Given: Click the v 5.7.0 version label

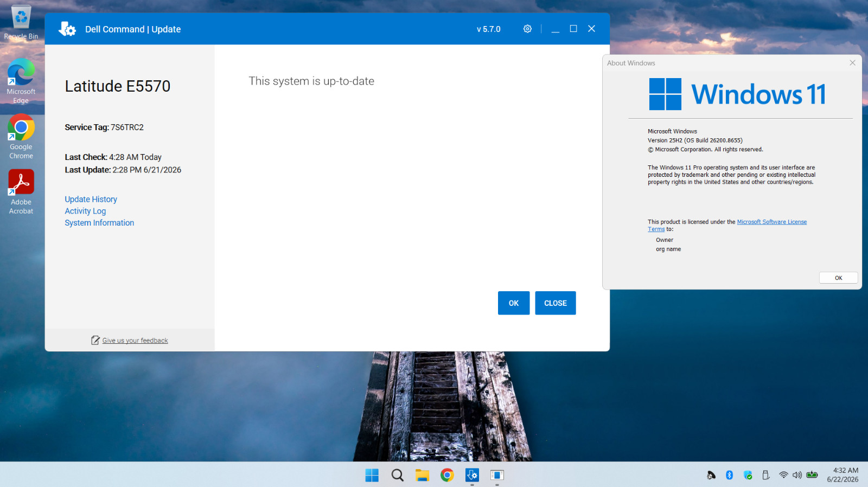Looking at the screenshot, I should (489, 29).
